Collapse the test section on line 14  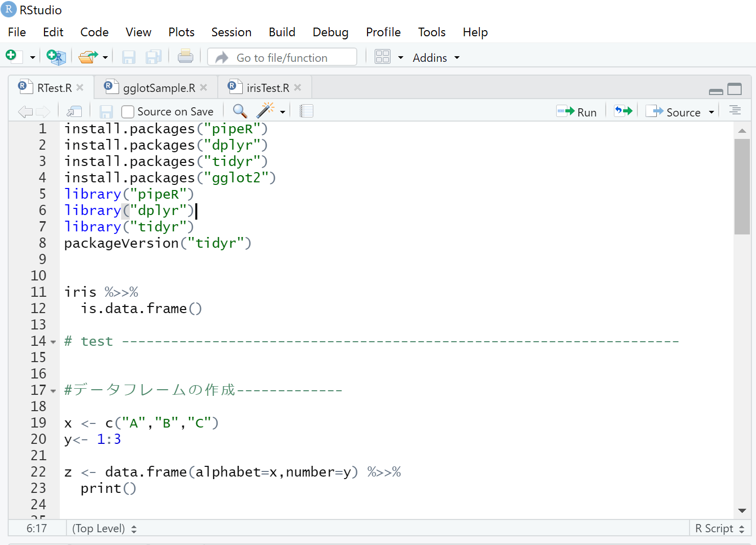54,341
